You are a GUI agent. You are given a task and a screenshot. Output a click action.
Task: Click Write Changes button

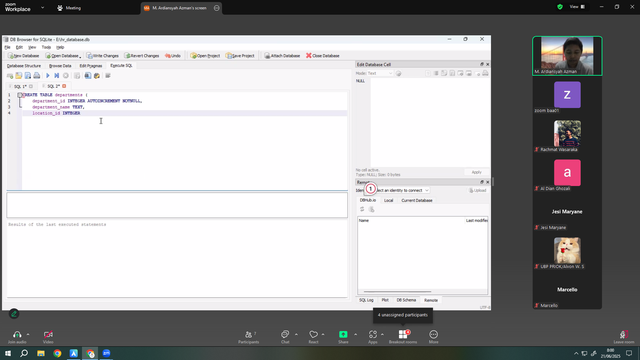pos(102,56)
